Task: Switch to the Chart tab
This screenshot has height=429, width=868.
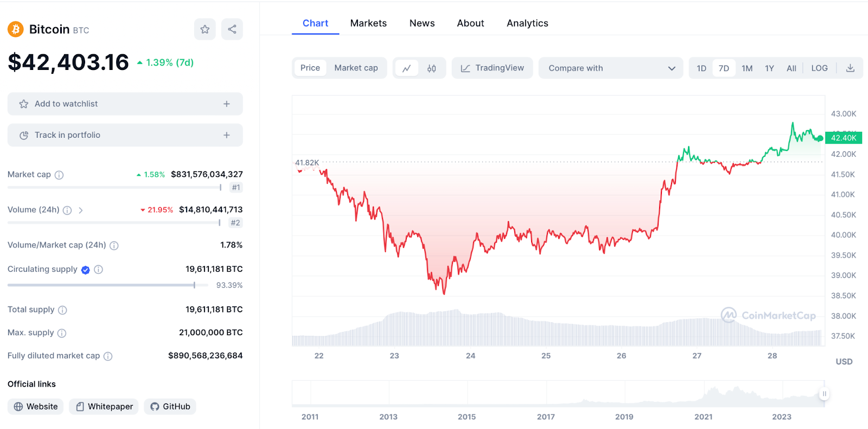Action: [x=315, y=23]
